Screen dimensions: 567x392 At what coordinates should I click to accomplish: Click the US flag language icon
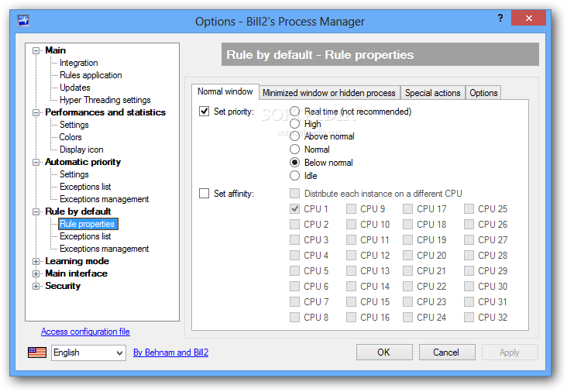(x=37, y=352)
